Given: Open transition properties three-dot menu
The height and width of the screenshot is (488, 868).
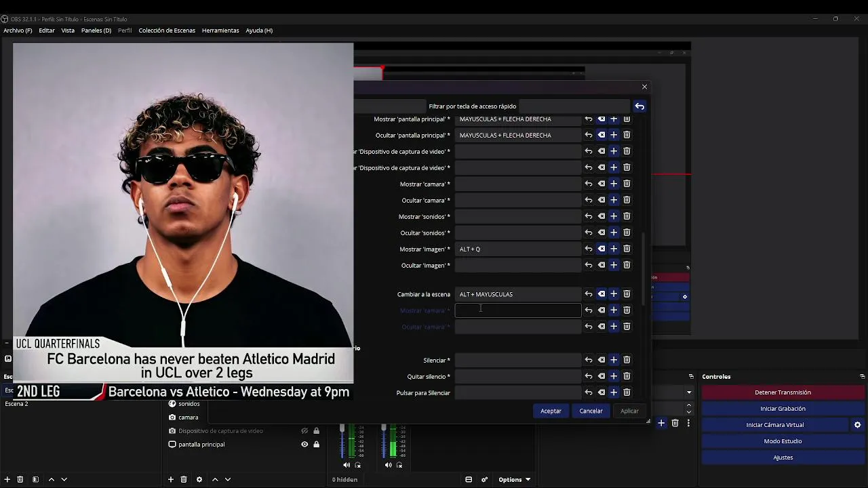Looking at the screenshot, I should (x=688, y=423).
